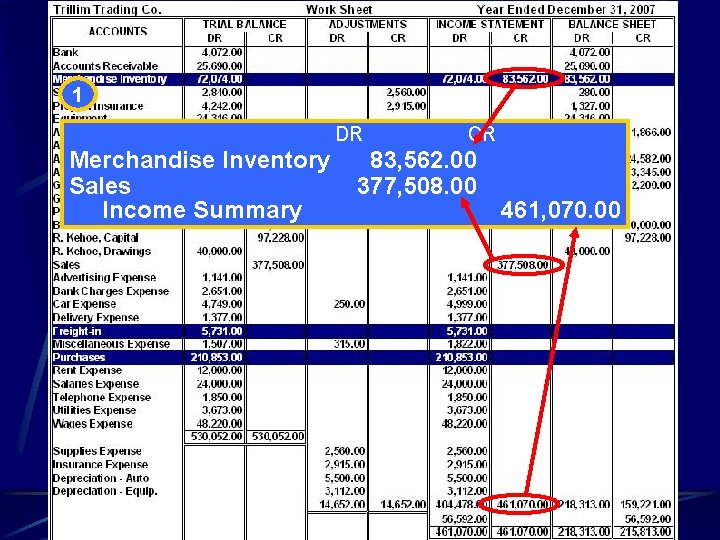720x540 pixels.
Task: Click the INCOME STATEMENT column header
Action: coord(490,24)
